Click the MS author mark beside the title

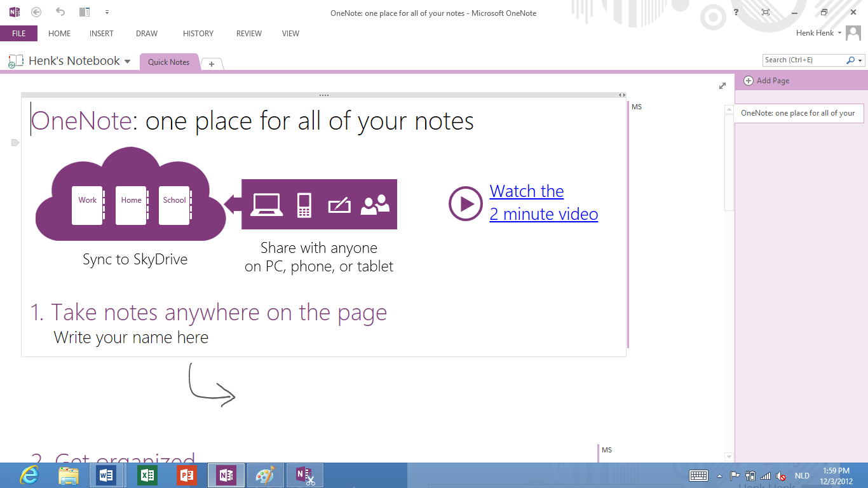click(637, 107)
